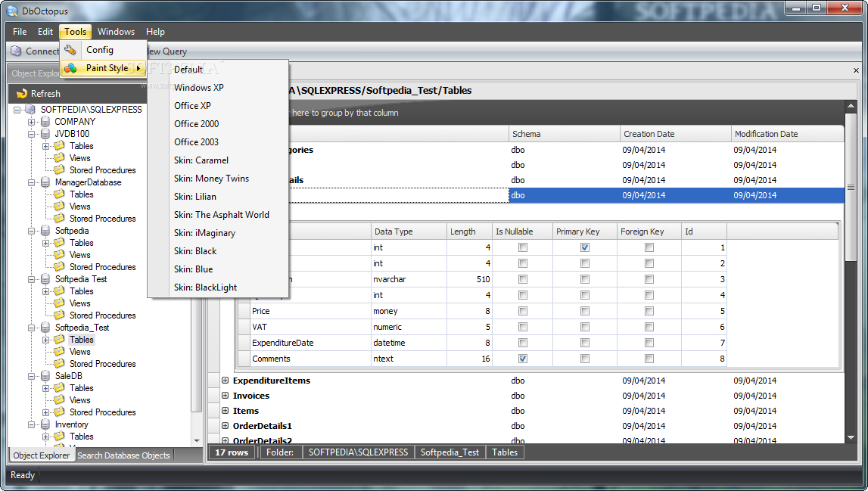Expand the COMPANY database node
The width and height of the screenshot is (868, 491).
[x=32, y=122]
